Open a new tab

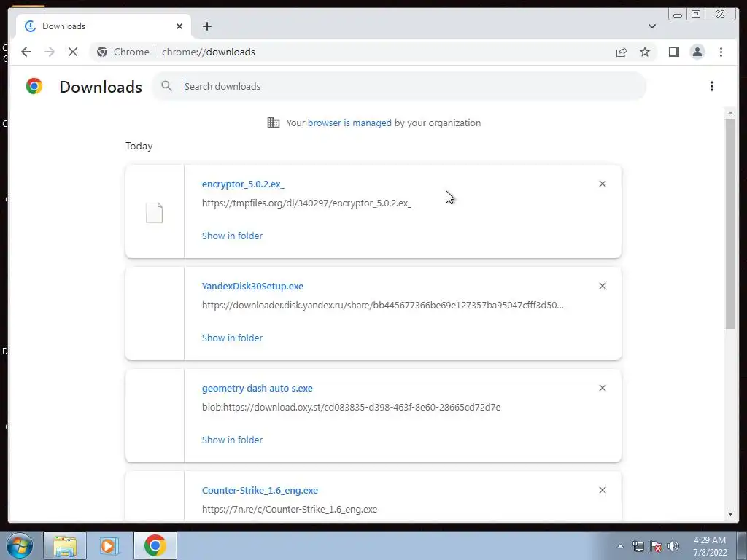206,26
